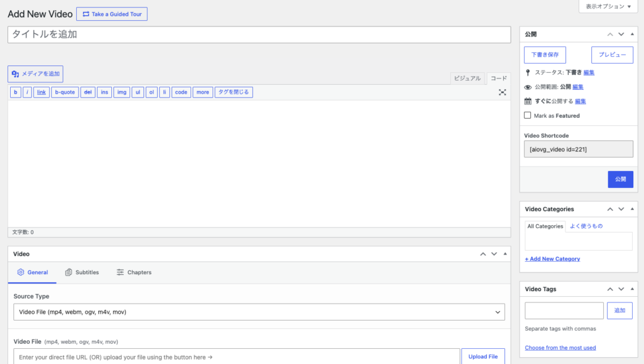Publish with blue 公開 button
The width and height of the screenshot is (644, 364).
pyautogui.click(x=620, y=179)
